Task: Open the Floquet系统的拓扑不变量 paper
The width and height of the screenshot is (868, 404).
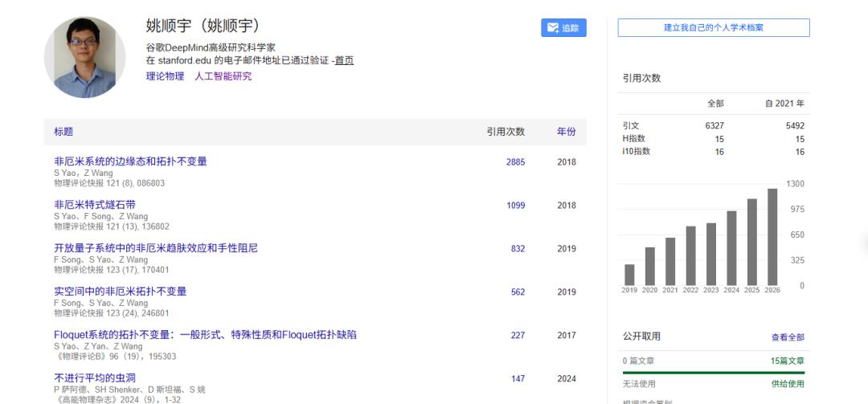Action: coord(206,335)
